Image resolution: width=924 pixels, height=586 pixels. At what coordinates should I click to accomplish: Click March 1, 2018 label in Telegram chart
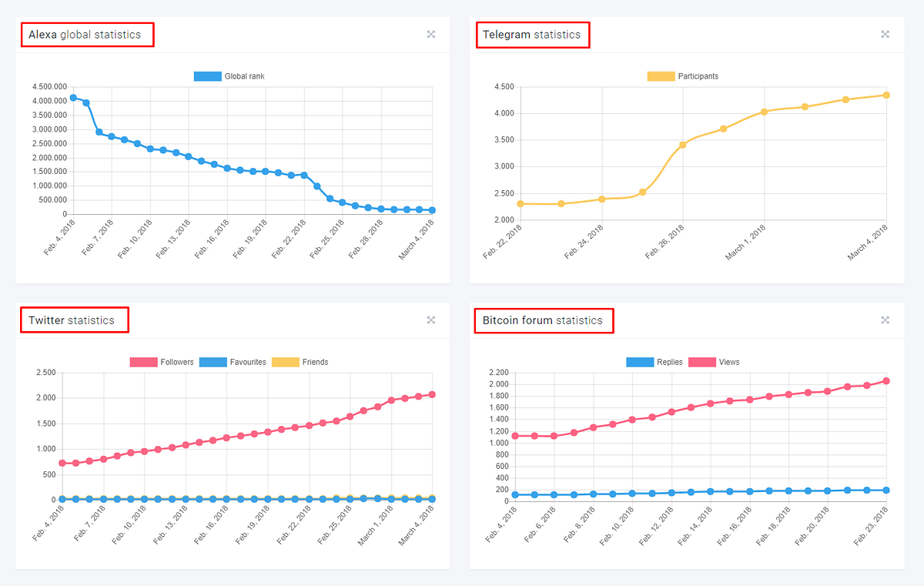pos(747,242)
